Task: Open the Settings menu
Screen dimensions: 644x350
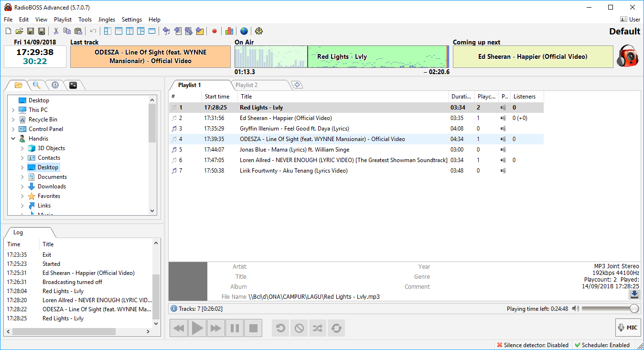Action: [x=132, y=20]
